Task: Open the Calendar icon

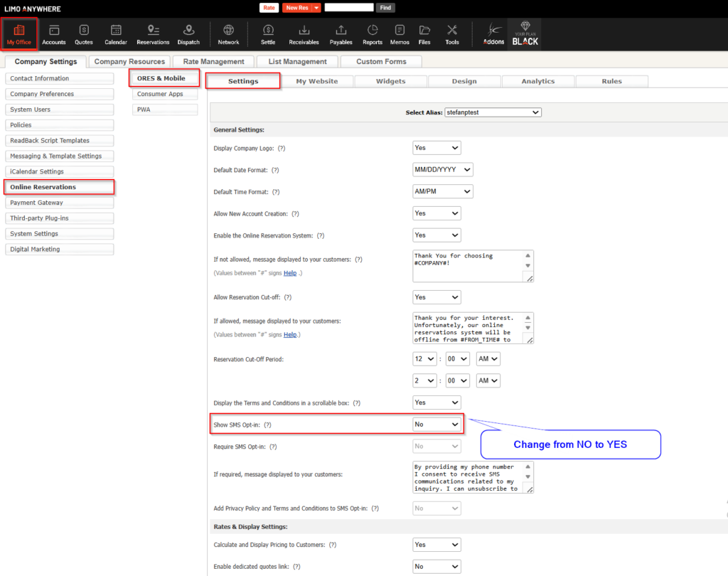Action: click(x=116, y=34)
